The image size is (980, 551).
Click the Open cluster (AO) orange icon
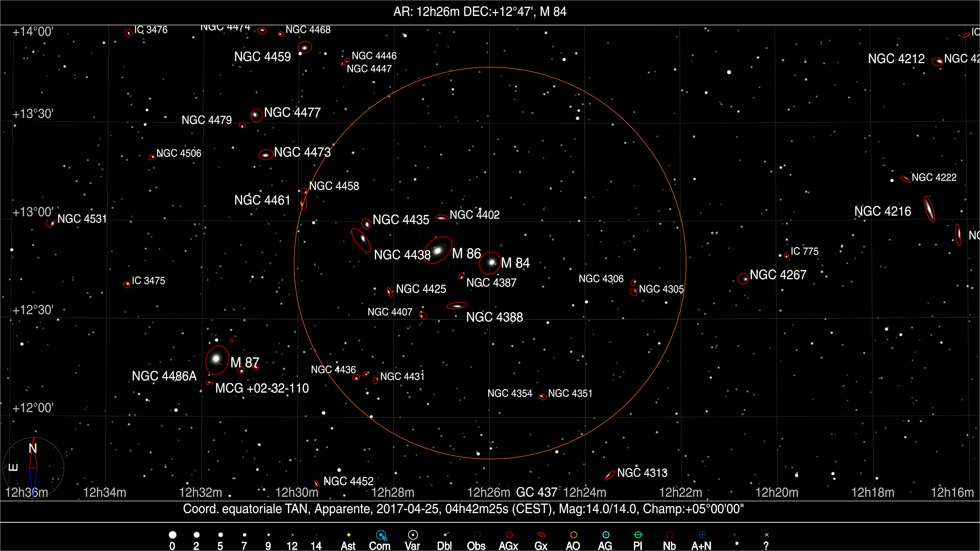tap(574, 535)
